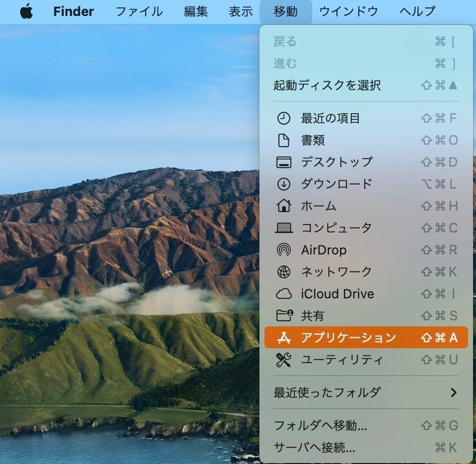
Task: Select ネットワーク entry
Action: (366, 271)
